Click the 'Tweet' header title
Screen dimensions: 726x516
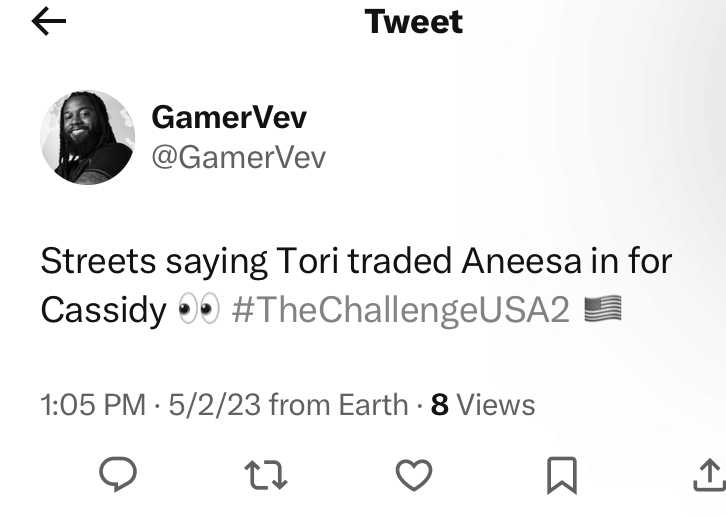click(413, 21)
